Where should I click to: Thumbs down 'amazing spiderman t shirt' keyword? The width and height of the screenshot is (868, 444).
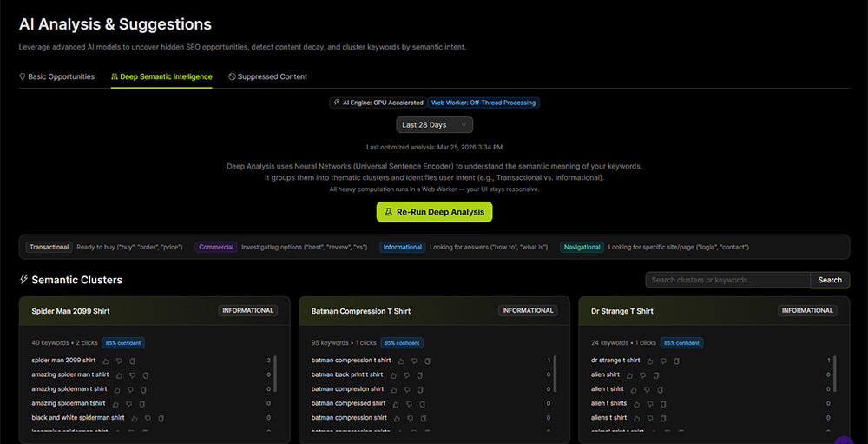(x=131, y=389)
